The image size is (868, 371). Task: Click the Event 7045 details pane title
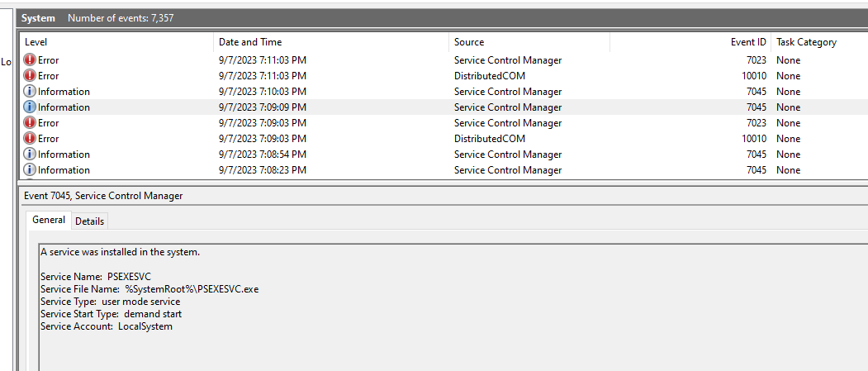coord(103,196)
